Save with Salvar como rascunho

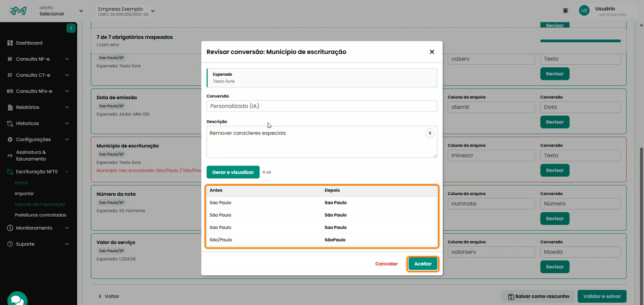click(538, 296)
